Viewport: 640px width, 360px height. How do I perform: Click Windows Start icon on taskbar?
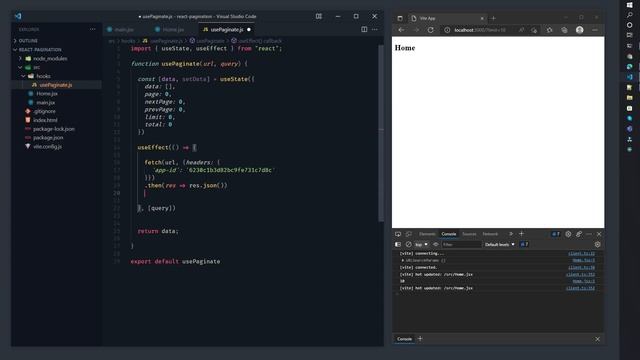point(629,4)
